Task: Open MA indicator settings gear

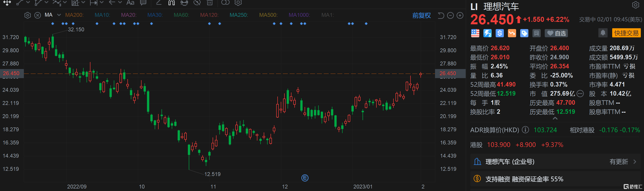Action: (27, 15)
